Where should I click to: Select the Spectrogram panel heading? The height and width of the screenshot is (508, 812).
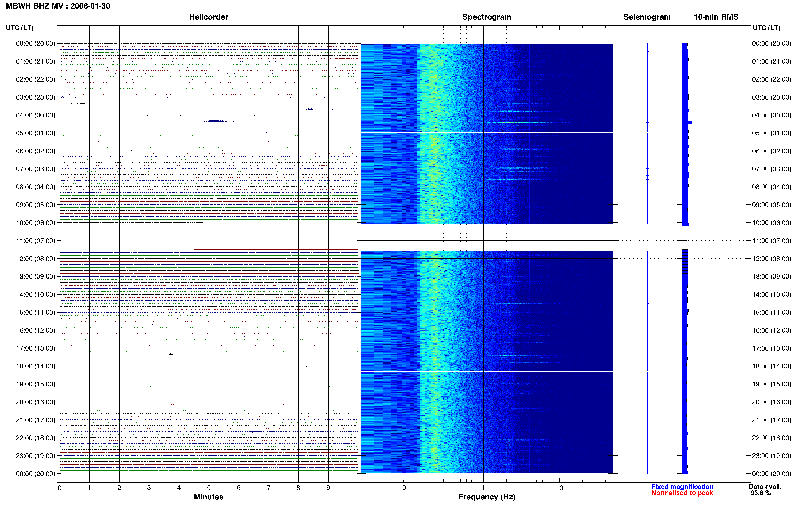coord(487,17)
